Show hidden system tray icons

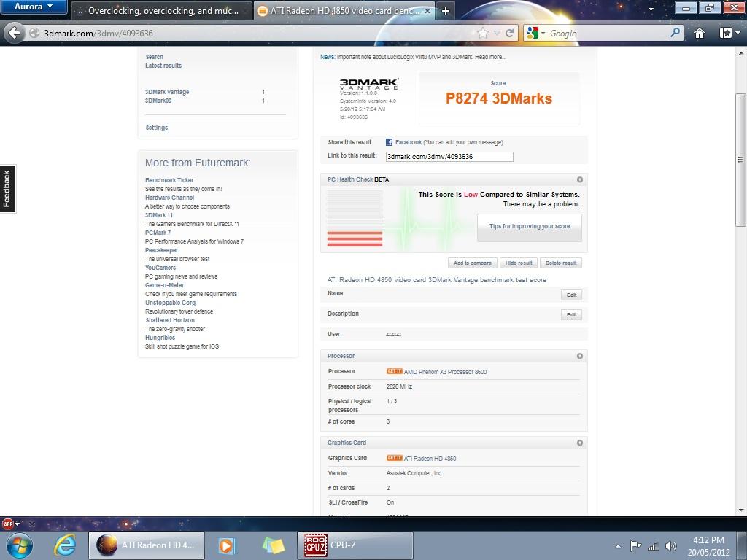coord(618,546)
